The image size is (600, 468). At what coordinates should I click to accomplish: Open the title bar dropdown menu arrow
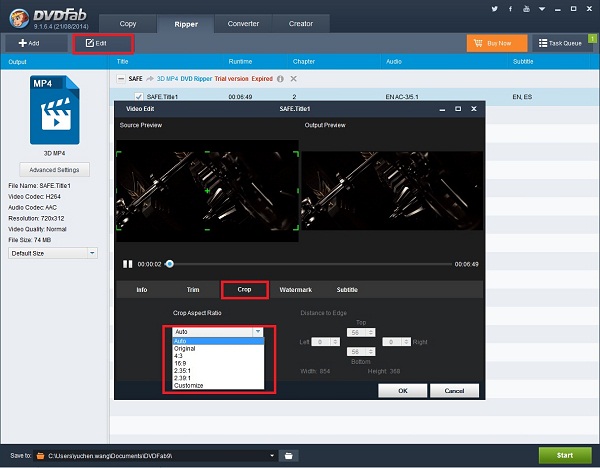(x=542, y=9)
